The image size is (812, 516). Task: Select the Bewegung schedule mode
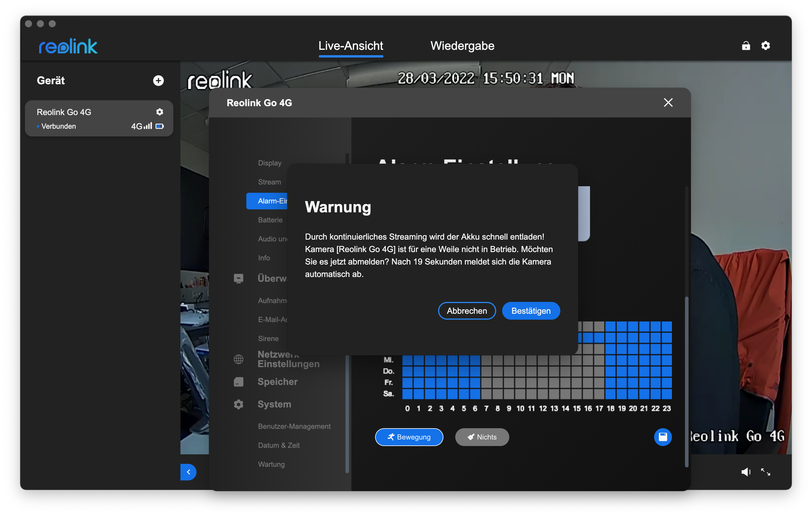point(409,437)
